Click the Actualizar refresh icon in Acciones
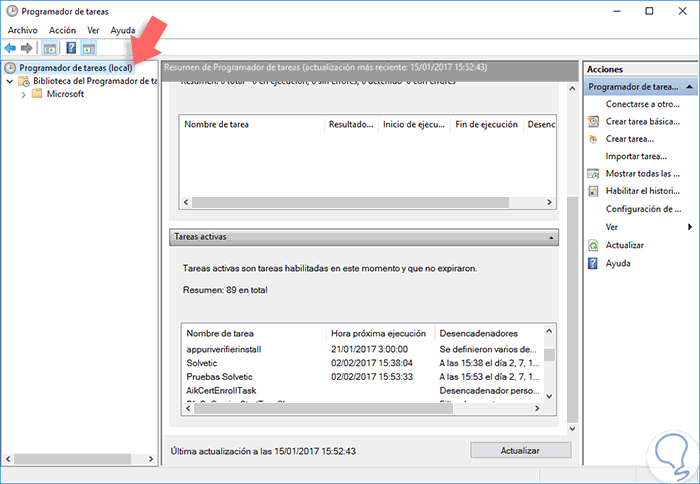700x484 pixels. click(x=593, y=245)
